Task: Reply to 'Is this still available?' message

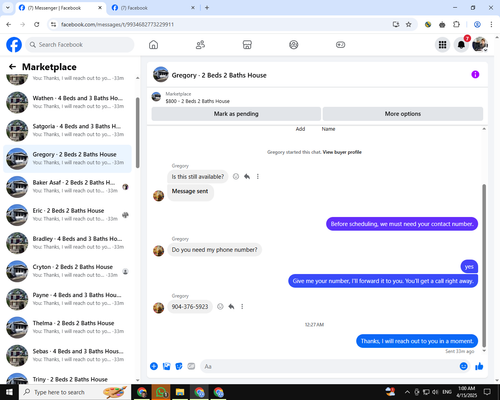Action: [247, 177]
